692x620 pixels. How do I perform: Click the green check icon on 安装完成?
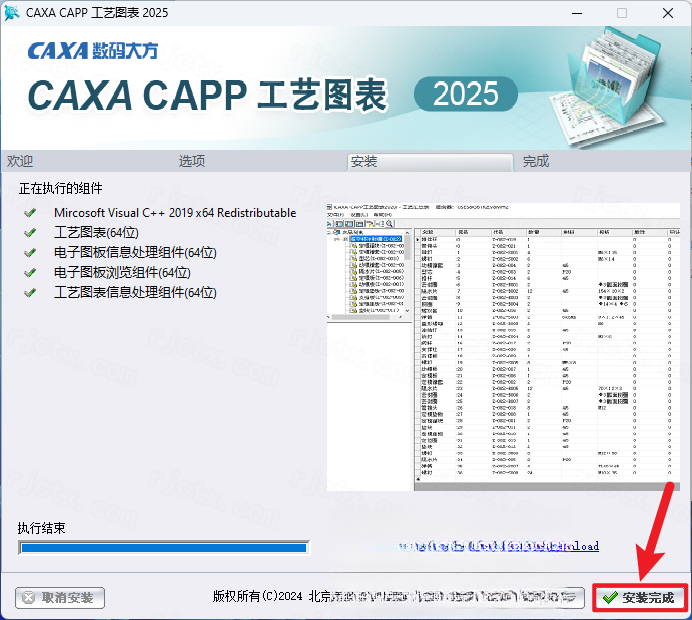coord(610,597)
